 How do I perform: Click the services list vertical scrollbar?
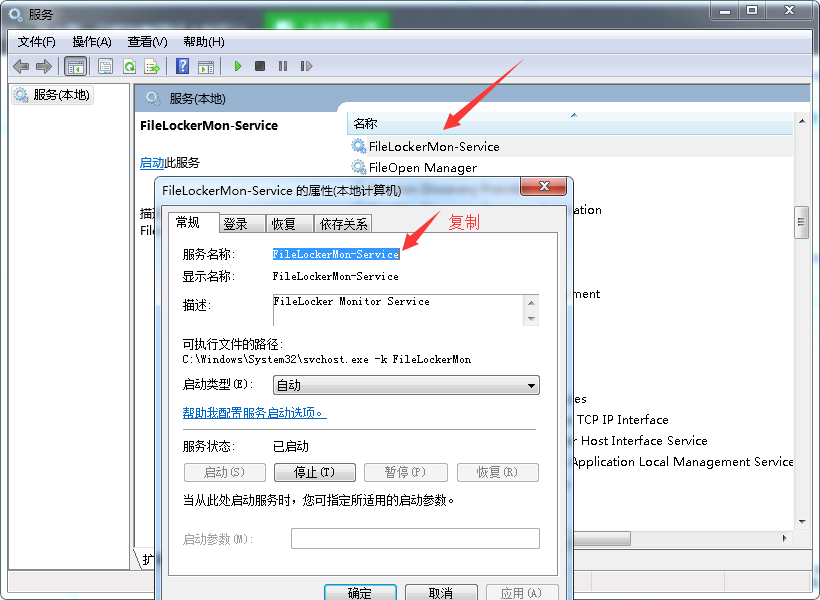(801, 223)
